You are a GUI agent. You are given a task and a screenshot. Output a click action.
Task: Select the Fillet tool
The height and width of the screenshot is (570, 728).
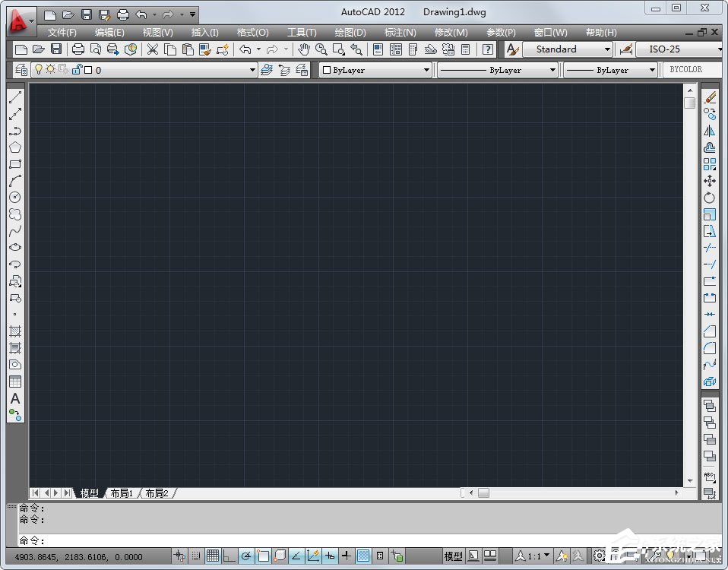(711, 348)
